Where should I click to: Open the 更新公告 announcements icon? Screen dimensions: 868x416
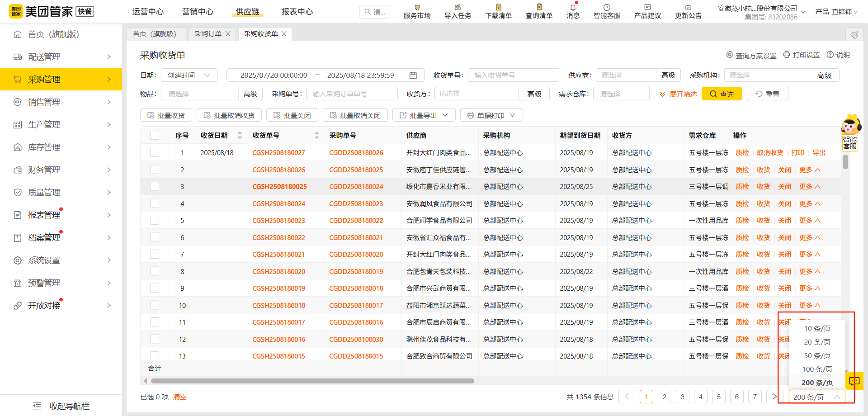[688, 11]
